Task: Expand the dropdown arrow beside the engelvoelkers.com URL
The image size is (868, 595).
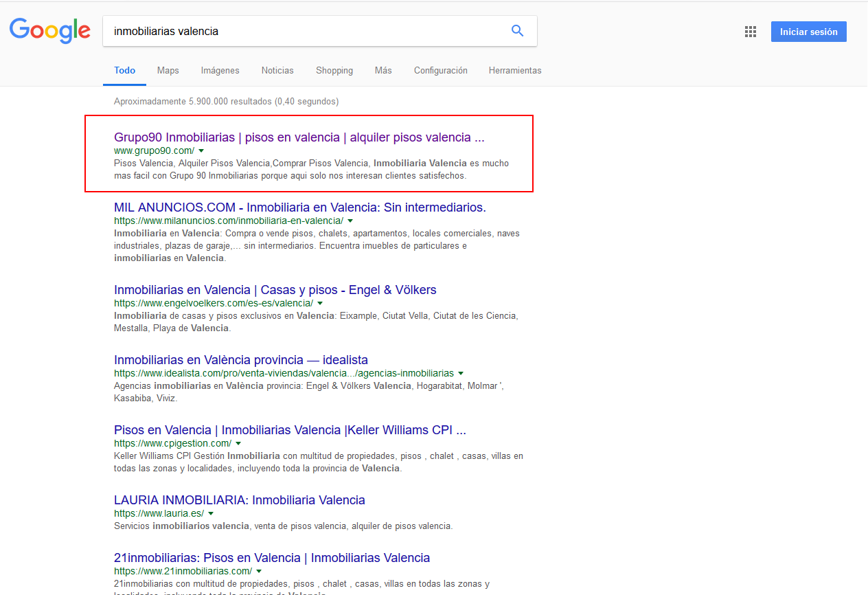Action: (320, 303)
